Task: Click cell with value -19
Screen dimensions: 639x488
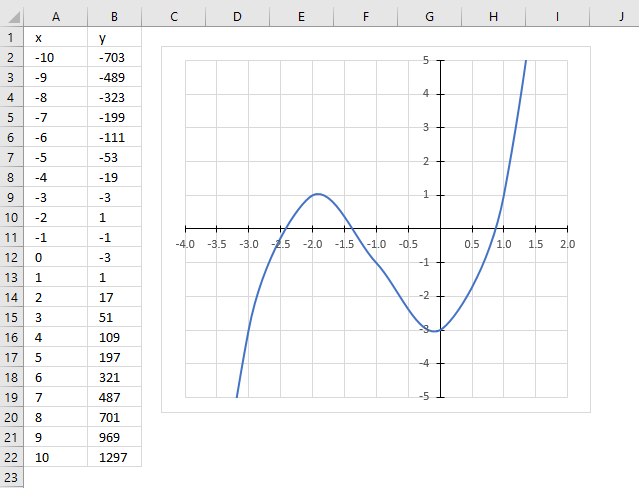Action: click(114, 177)
